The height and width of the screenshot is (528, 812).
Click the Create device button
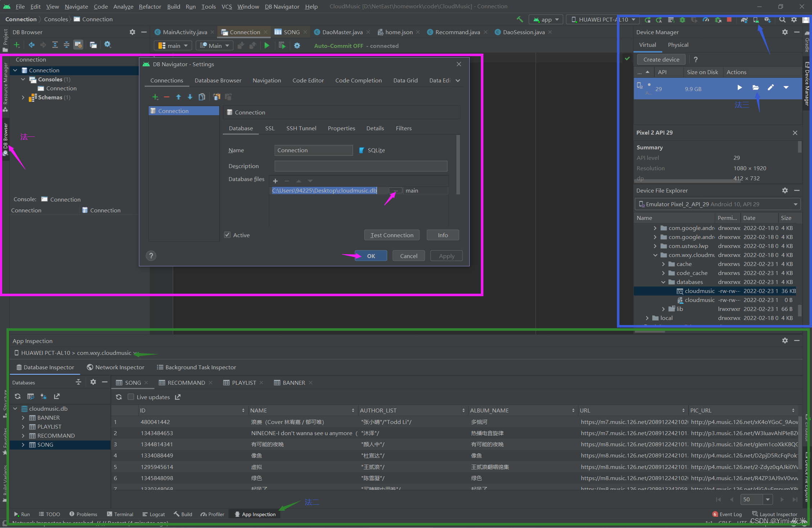click(x=661, y=59)
